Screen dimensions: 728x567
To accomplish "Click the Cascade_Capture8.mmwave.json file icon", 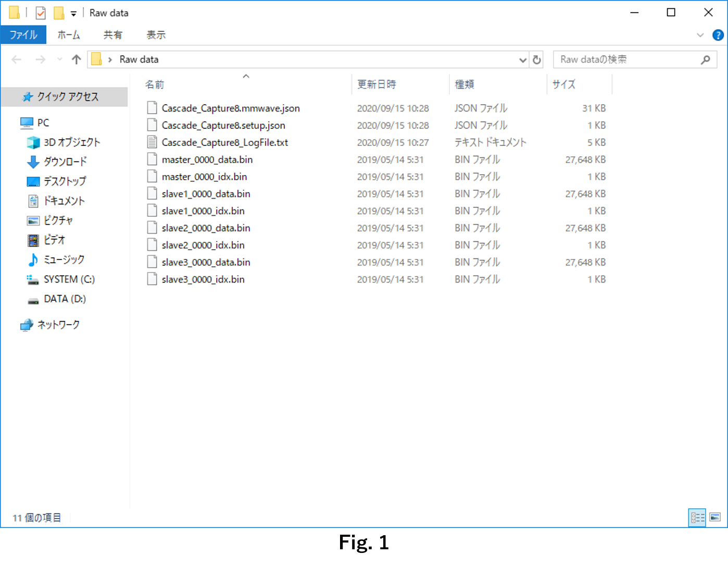I will pos(152,108).
